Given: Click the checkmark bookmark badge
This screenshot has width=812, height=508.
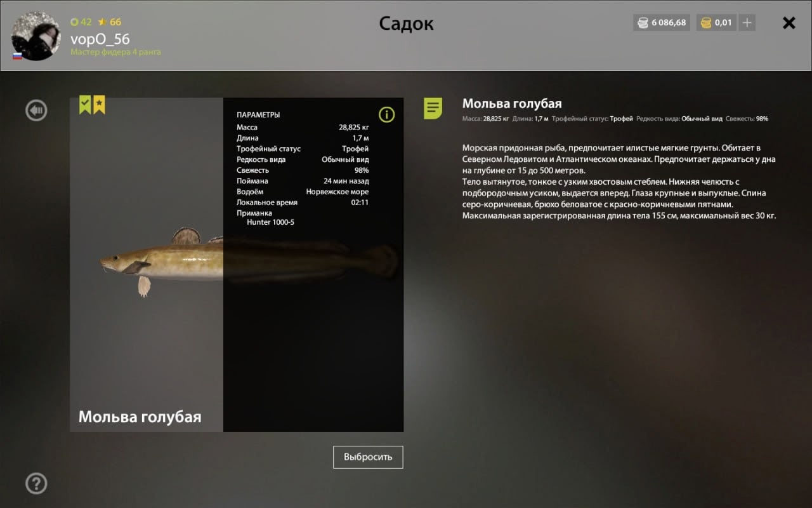Looking at the screenshot, I should tap(85, 105).
